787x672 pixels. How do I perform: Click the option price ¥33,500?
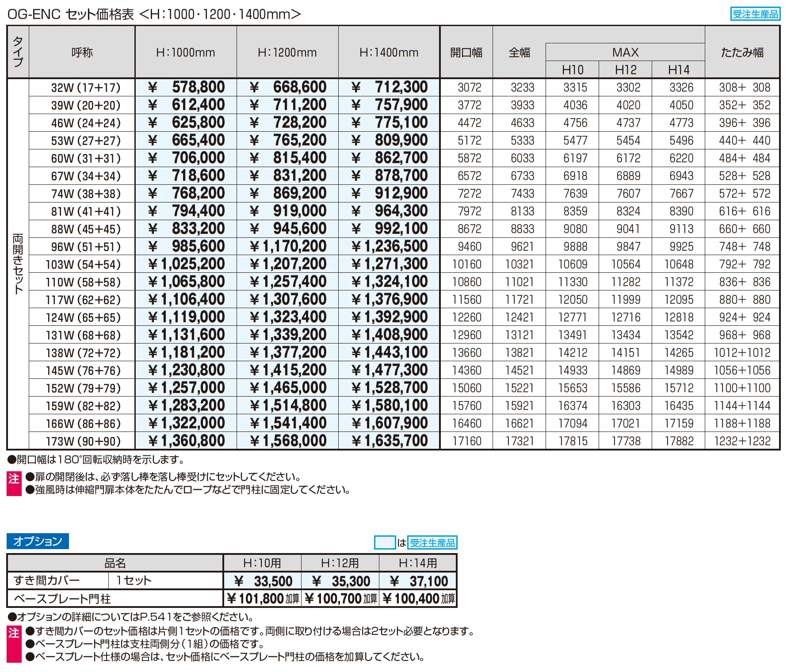point(263,581)
